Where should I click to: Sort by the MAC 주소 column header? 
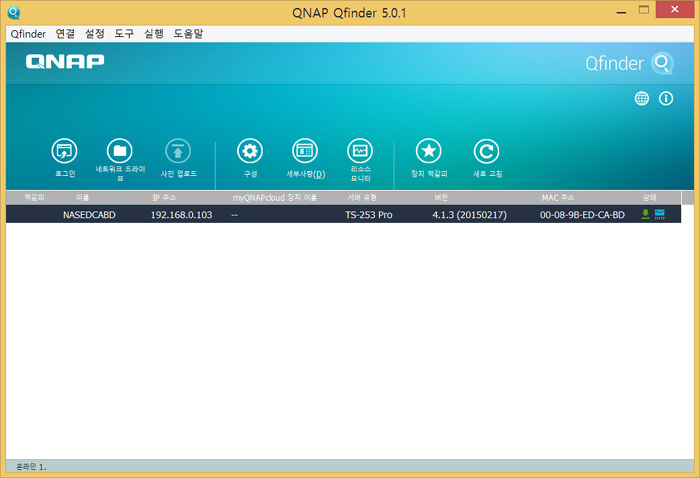coord(557,198)
